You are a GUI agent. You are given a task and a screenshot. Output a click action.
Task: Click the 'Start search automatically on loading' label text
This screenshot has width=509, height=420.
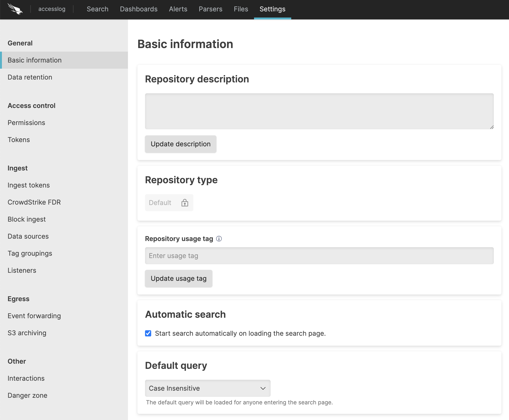pos(240,333)
